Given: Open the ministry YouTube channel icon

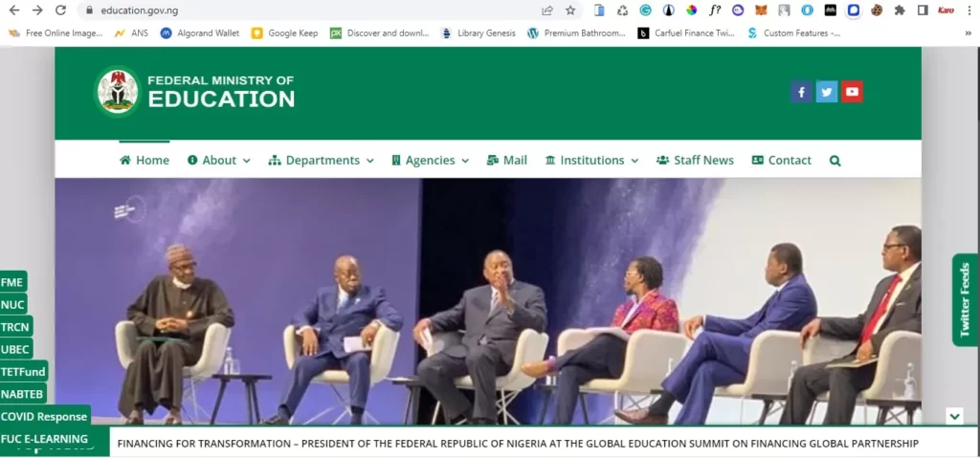Looking at the screenshot, I should (852, 92).
